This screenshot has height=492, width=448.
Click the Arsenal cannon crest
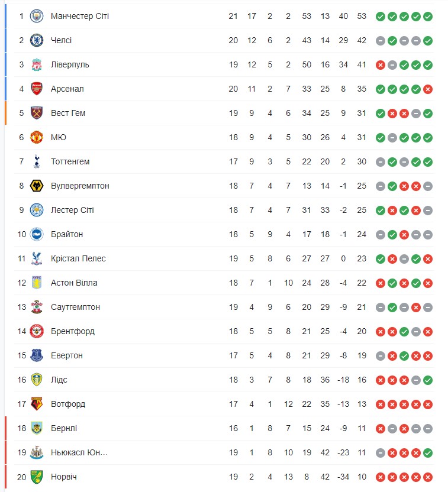(37, 89)
